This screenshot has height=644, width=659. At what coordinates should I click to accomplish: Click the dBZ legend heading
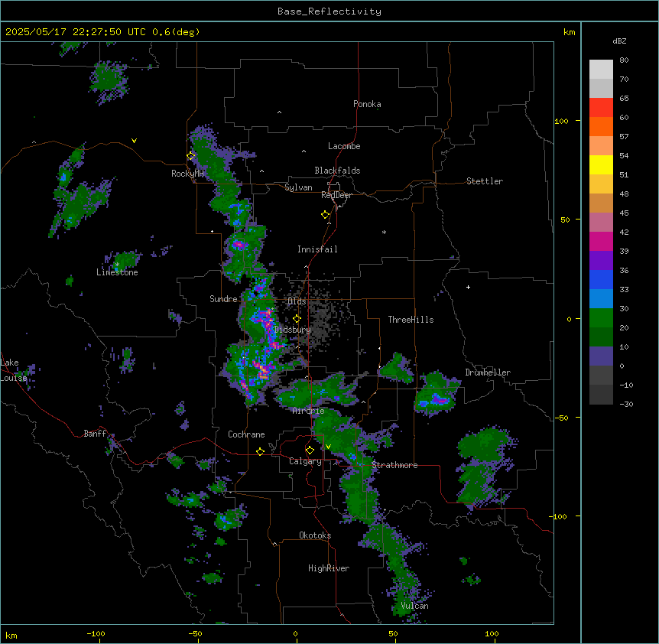pos(619,41)
